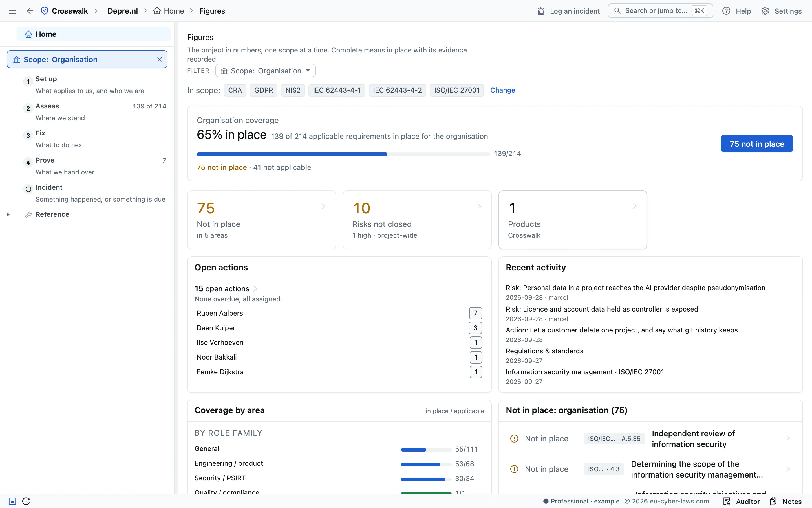Click the organisation coverage progress bar
Image resolution: width=812 pixels, height=508 pixels.
(343, 154)
